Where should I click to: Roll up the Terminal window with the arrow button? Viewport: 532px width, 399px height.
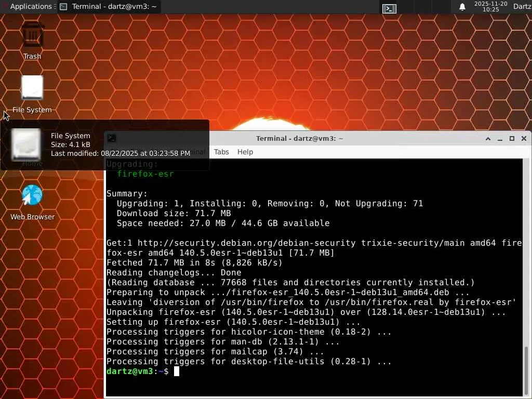488,138
